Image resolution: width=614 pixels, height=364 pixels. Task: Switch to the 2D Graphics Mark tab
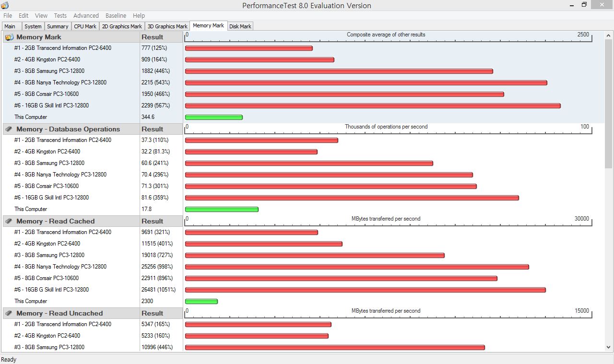coord(122,26)
